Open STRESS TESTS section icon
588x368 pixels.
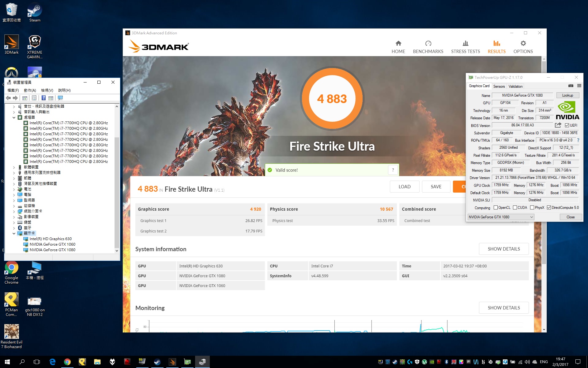[465, 43]
